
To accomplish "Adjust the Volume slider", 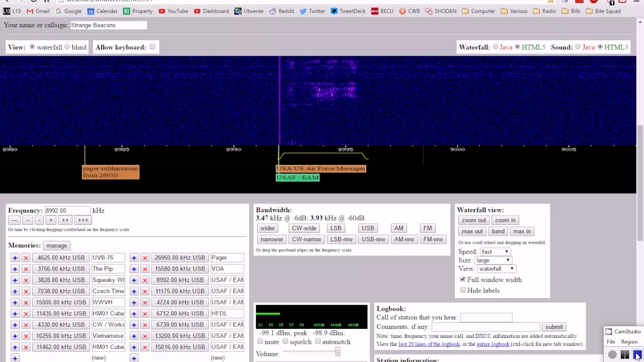I will click(x=338, y=352).
